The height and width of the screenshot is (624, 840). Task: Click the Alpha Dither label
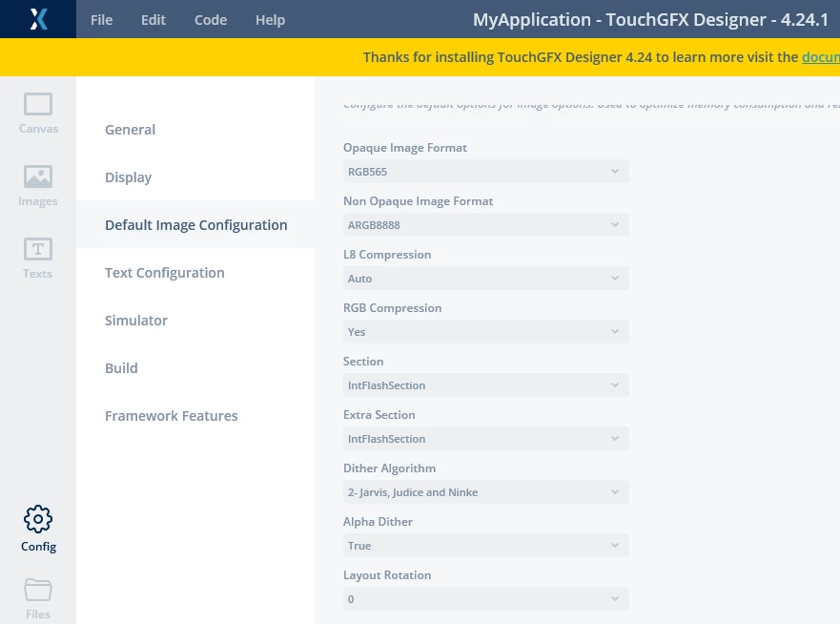click(x=378, y=522)
